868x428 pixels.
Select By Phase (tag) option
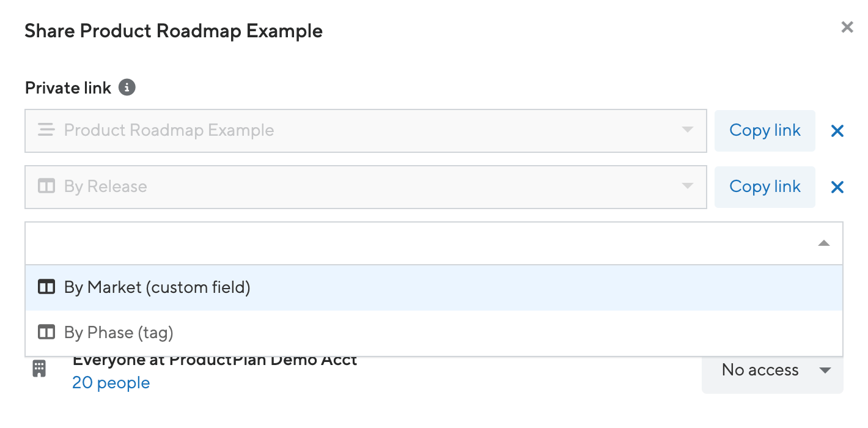[x=119, y=333]
